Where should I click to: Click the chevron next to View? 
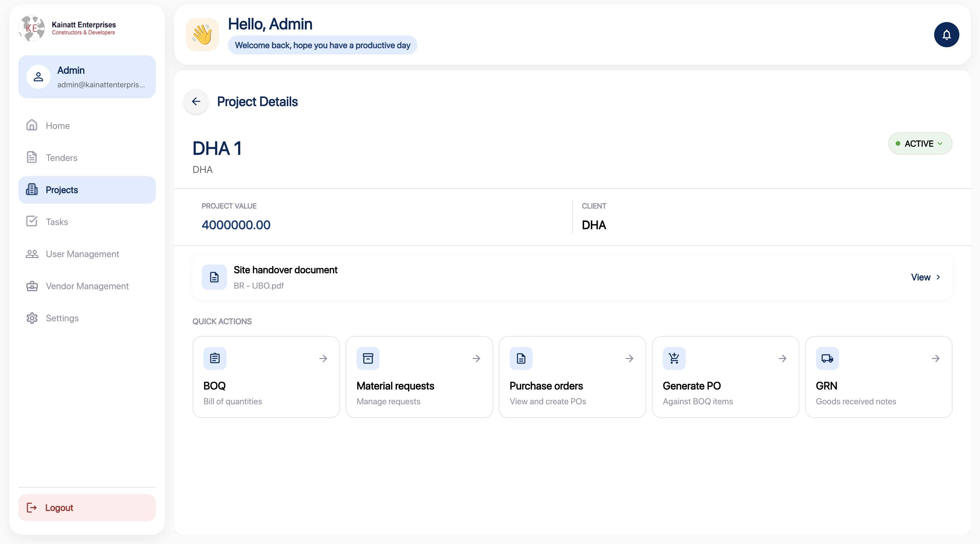coord(938,277)
